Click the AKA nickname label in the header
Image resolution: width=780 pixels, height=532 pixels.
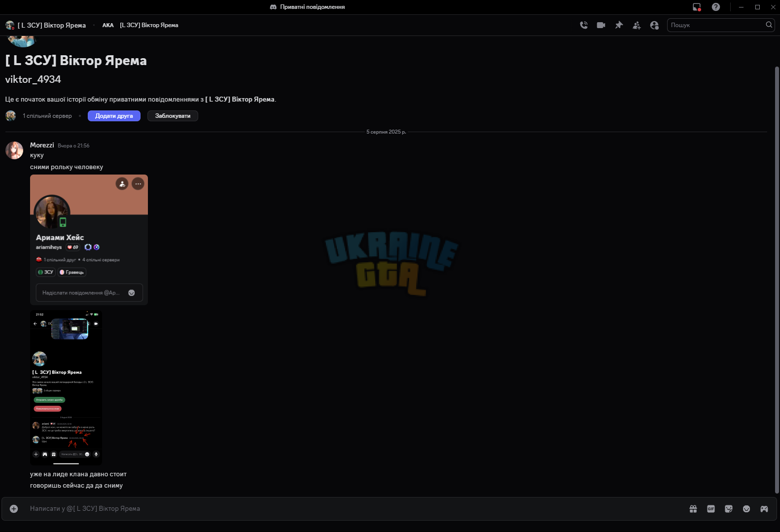[108, 25]
